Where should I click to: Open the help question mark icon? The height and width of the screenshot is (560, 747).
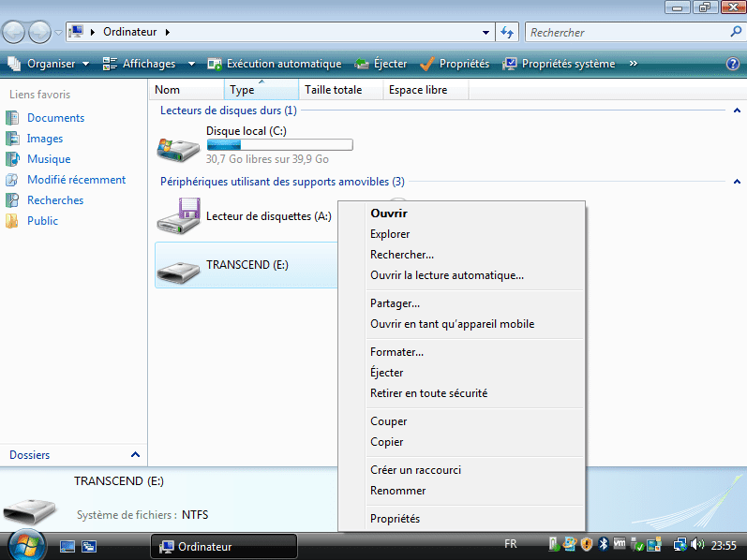click(733, 64)
